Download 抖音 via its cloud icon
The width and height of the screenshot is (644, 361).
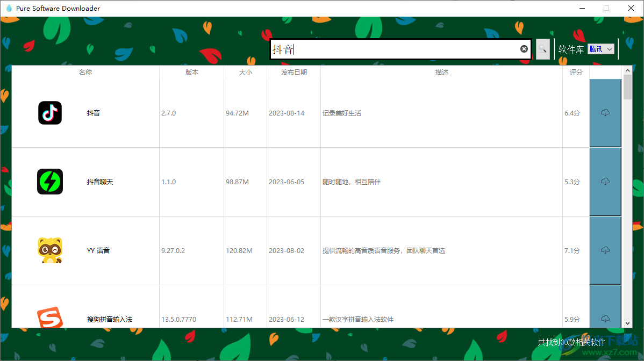click(605, 113)
